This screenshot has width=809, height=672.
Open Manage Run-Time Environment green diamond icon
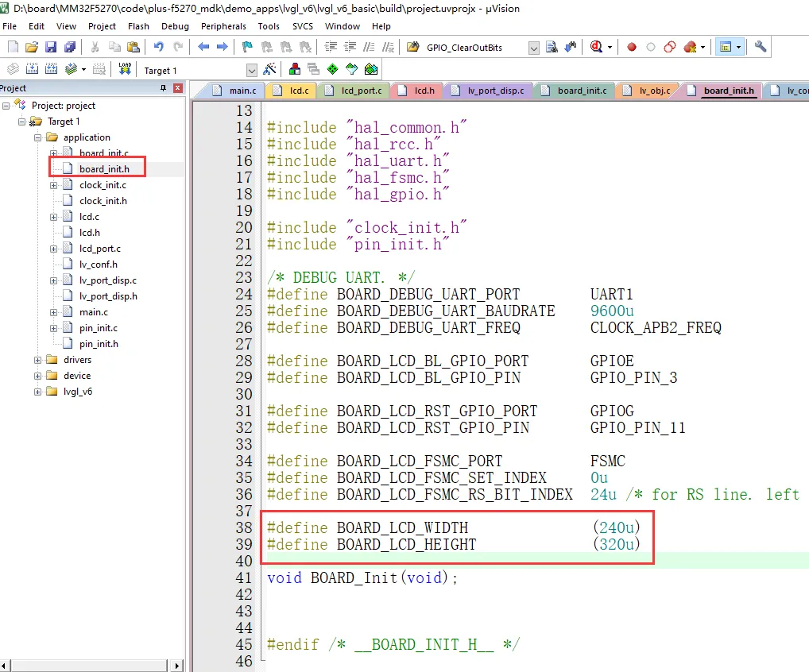(x=333, y=69)
